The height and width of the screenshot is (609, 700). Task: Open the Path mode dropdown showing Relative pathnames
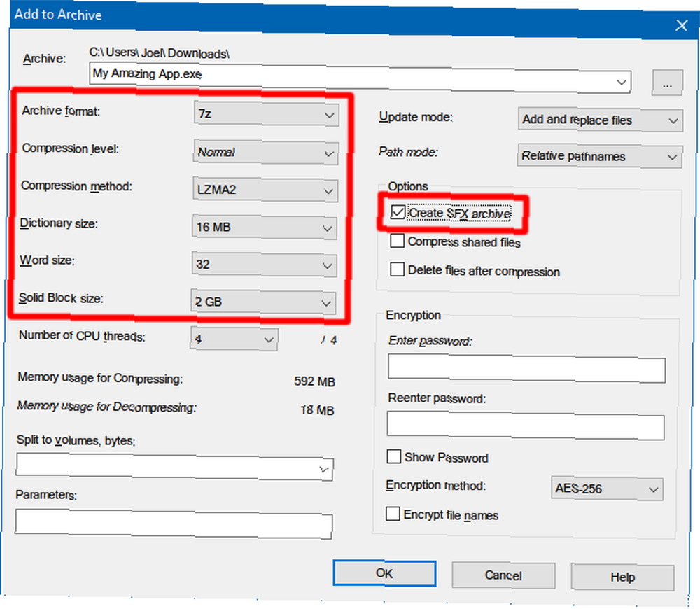(600, 156)
